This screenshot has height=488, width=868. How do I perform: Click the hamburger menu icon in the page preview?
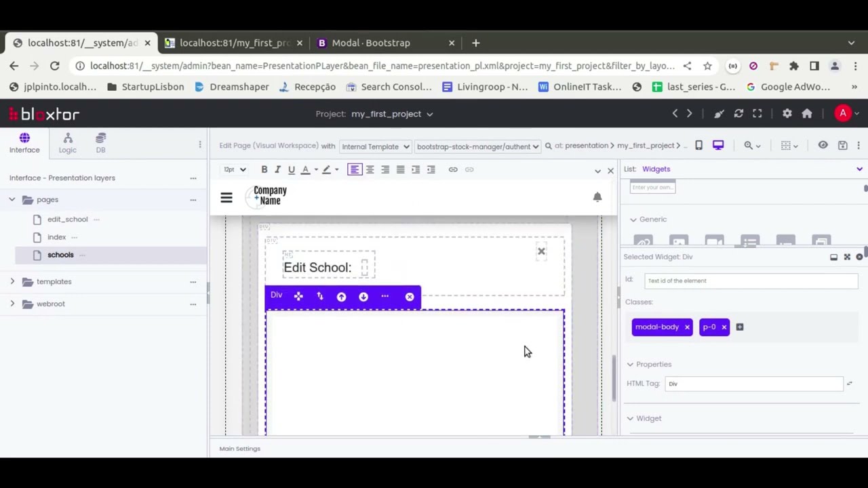pos(226,197)
